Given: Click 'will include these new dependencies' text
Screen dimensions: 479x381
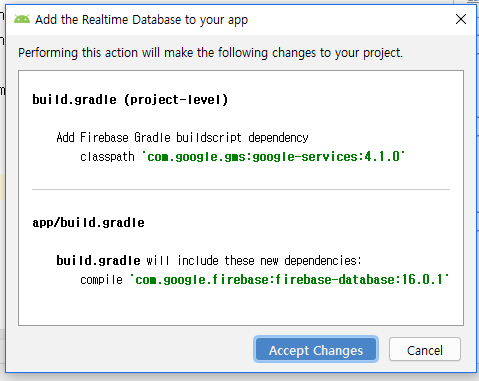Looking at the screenshot, I should pyautogui.click(x=254, y=260).
